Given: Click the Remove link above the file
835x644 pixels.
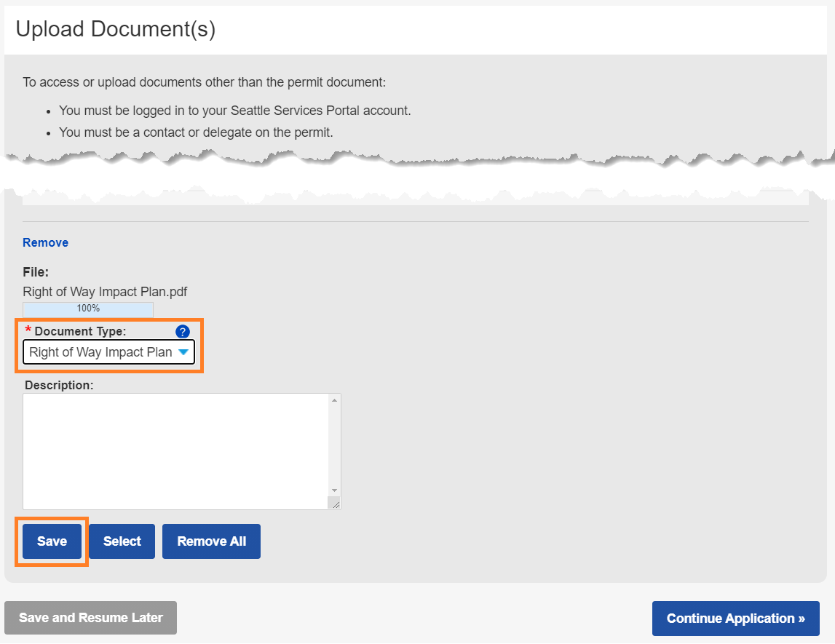Looking at the screenshot, I should click(x=45, y=243).
